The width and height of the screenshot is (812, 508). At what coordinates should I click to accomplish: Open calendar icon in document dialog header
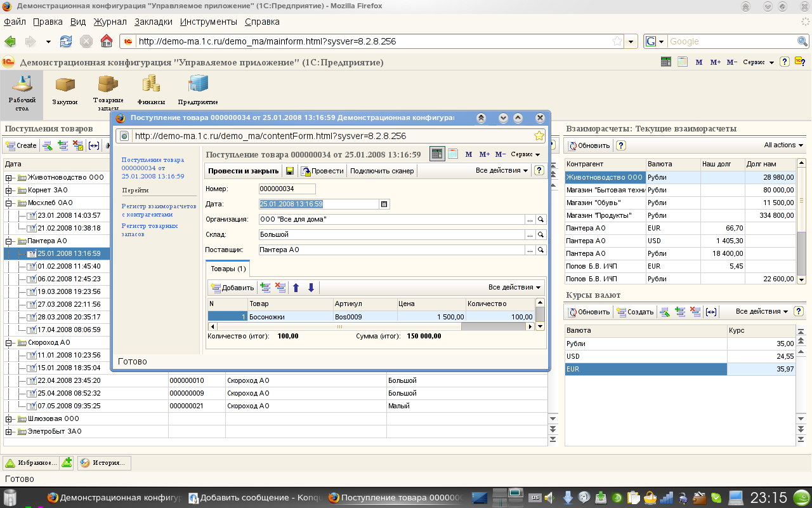tap(453, 154)
